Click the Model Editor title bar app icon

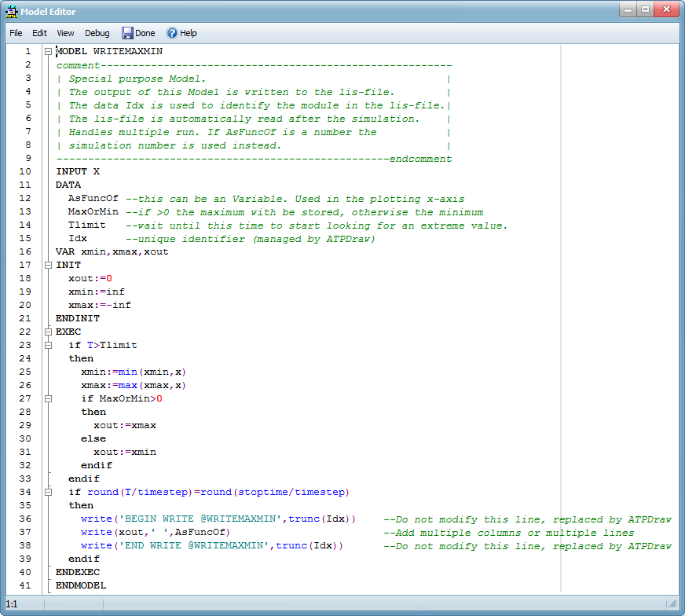[x=11, y=12]
